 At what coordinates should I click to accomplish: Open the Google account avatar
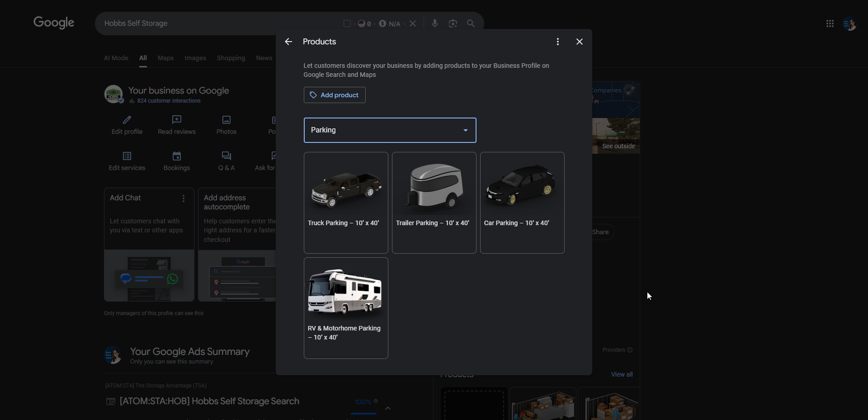pos(850,24)
